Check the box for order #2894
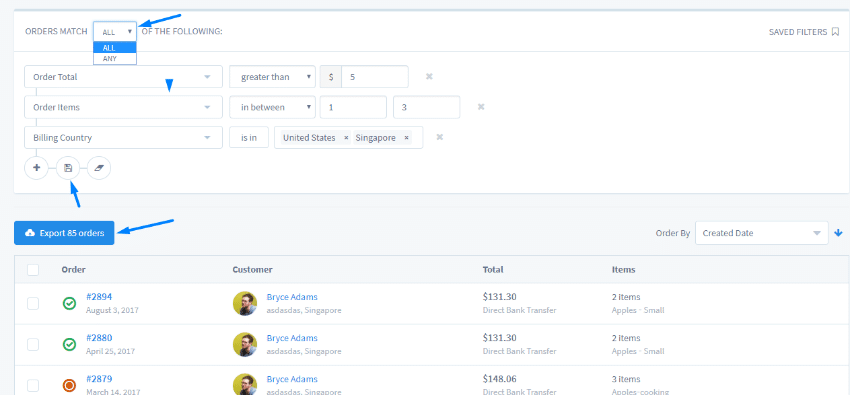This screenshot has height=395, width=850. coord(33,303)
